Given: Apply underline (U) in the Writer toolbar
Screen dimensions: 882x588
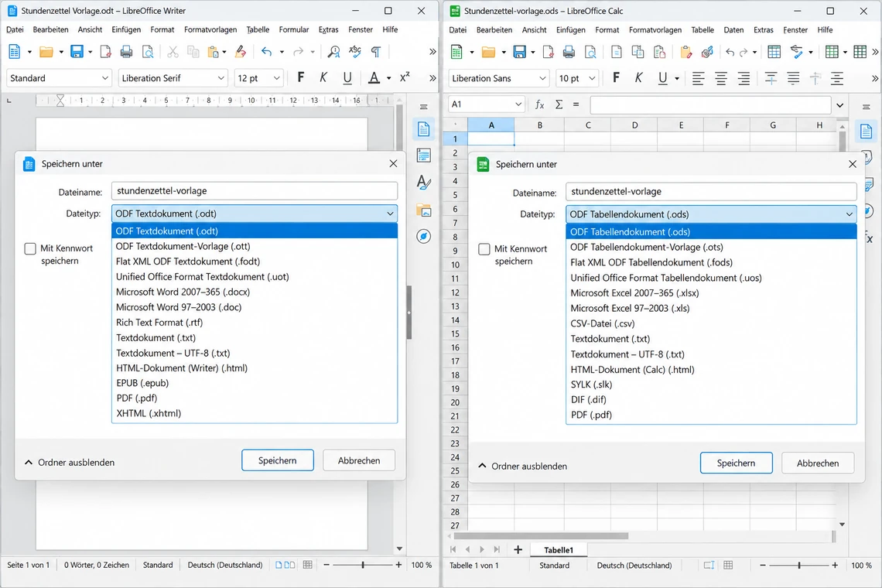Looking at the screenshot, I should pyautogui.click(x=347, y=77).
